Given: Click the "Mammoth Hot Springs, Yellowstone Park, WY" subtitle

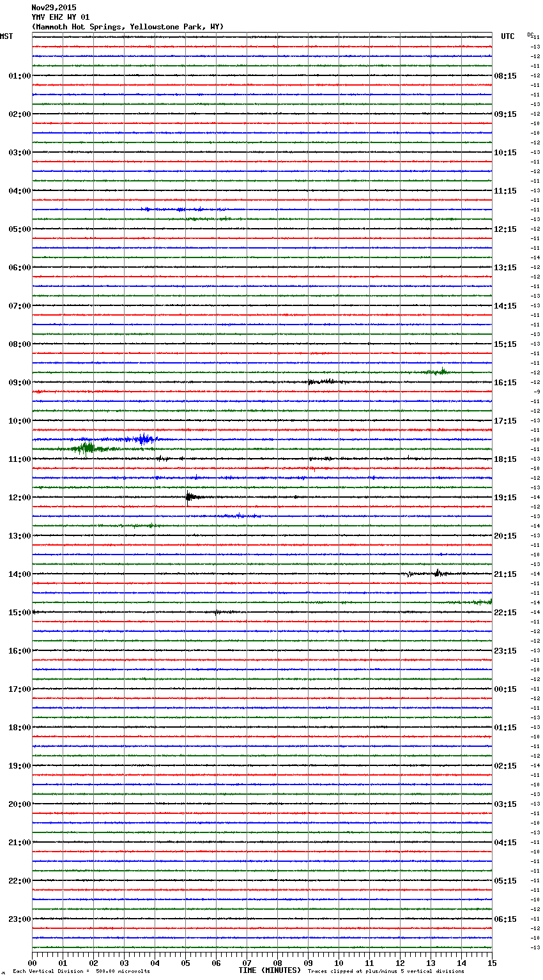Looking at the screenshot, I should [128, 27].
